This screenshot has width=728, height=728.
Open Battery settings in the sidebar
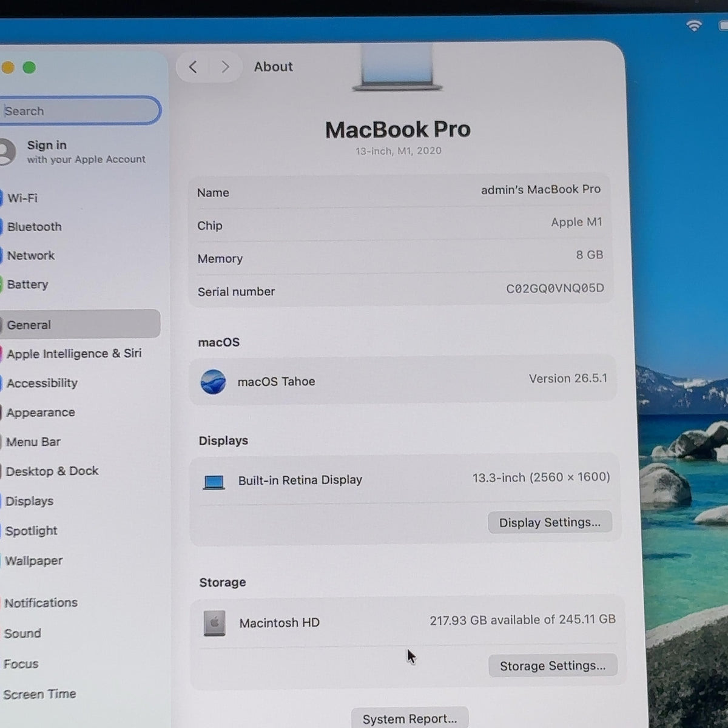[27, 285]
